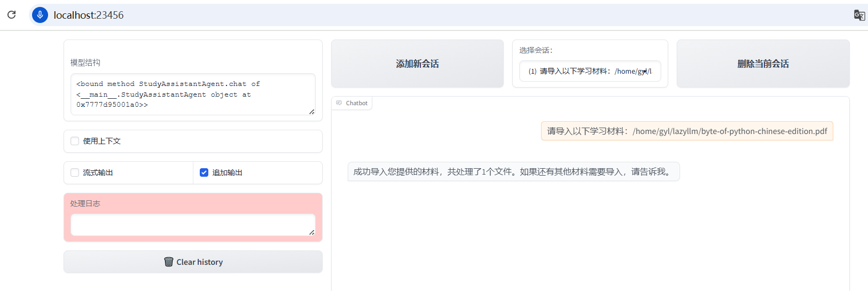The height and width of the screenshot is (291, 868).
Task: Click the 模型结构 label
Action: 85,62
